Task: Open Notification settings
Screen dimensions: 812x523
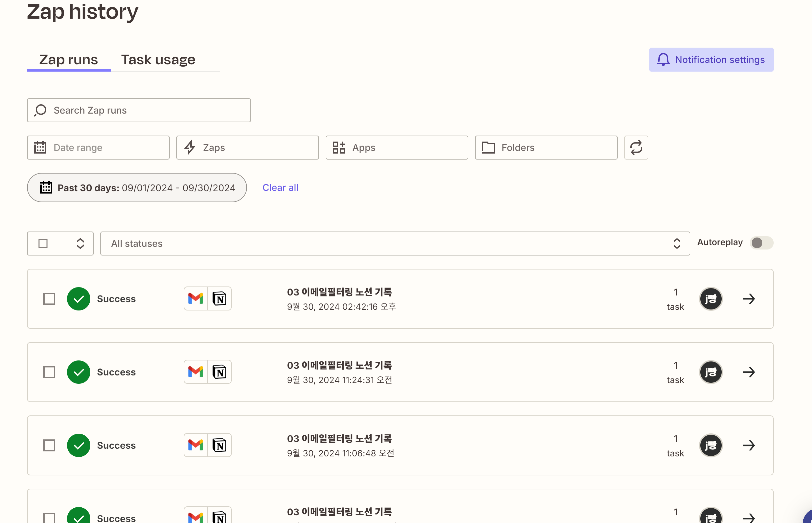Action: point(711,59)
